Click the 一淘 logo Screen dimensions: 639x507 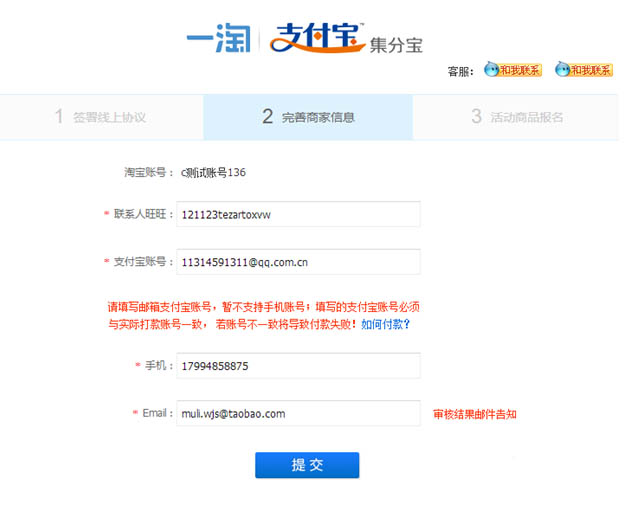pyautogui.click(x=219, y=38)
